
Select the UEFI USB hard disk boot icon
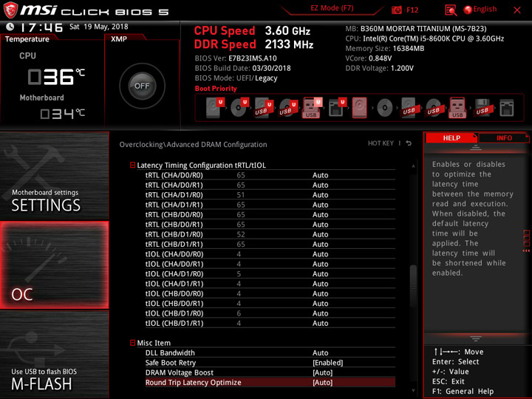[x=264, y=108]
